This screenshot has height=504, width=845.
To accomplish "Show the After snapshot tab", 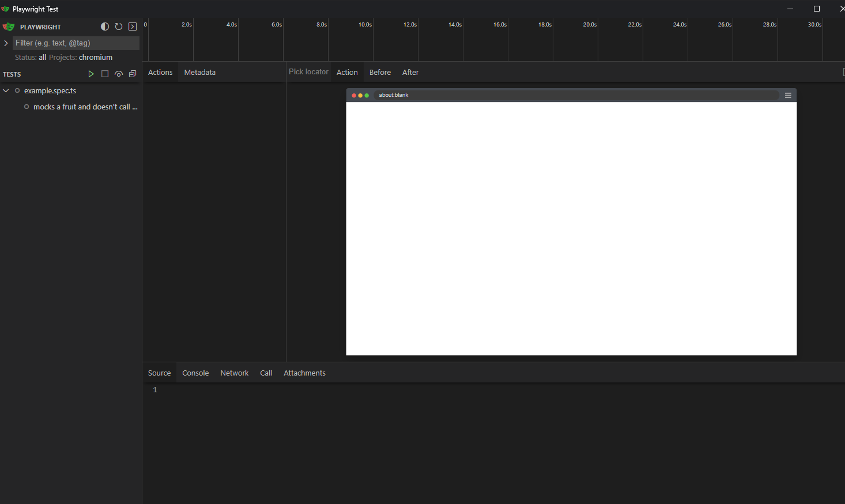I will click(410, 72).
